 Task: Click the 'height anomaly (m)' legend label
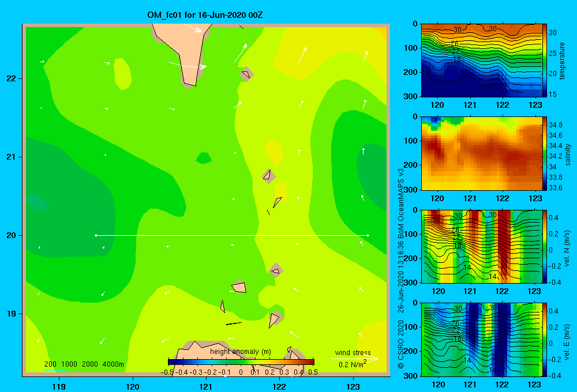pos(240,352)
